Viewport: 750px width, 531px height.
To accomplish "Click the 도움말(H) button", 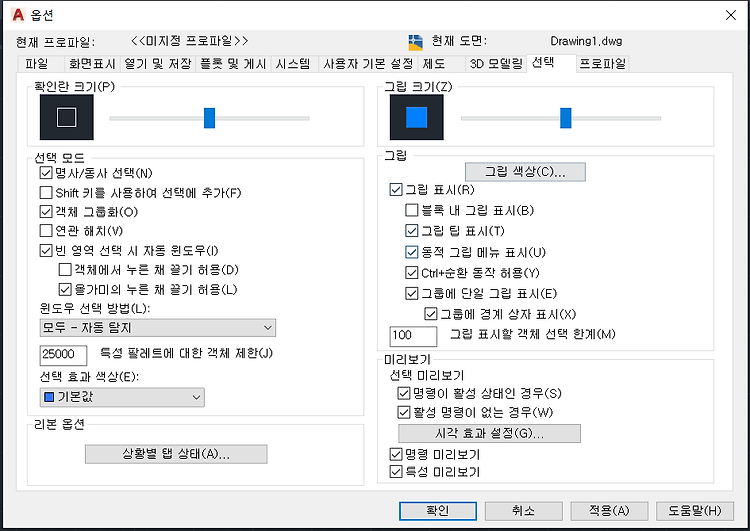I will (695, 511).
